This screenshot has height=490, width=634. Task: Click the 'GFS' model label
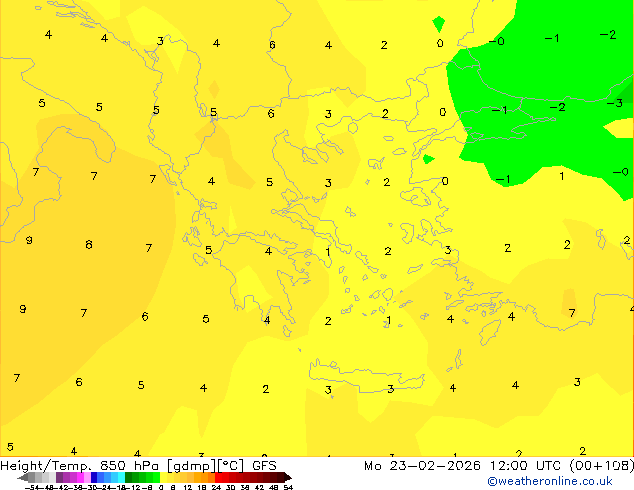click(x=264, y=466)
